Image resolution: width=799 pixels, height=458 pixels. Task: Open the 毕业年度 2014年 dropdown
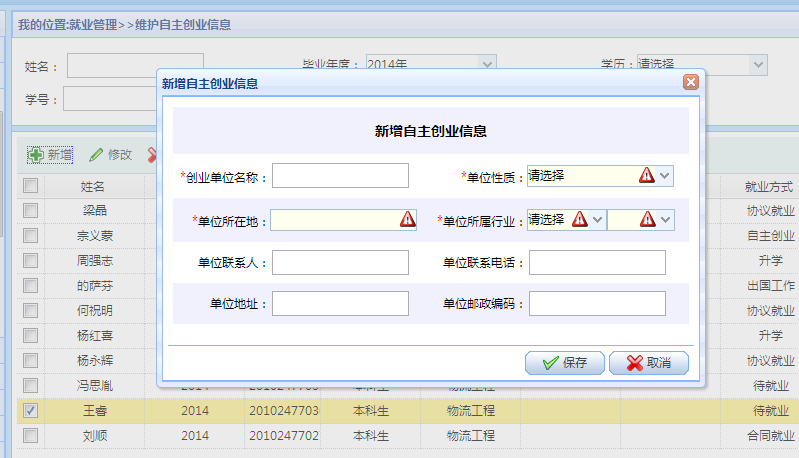pyautogui.click(x=487, y=64)
